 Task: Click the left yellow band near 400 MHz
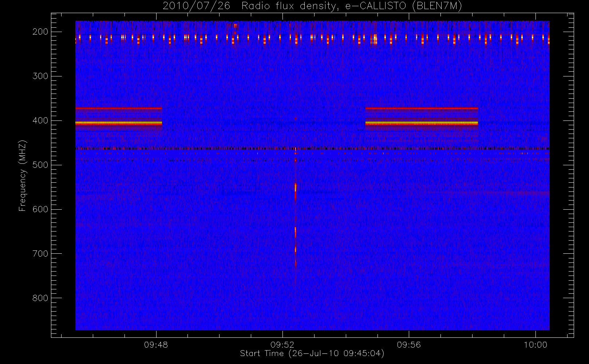[119, 123]
